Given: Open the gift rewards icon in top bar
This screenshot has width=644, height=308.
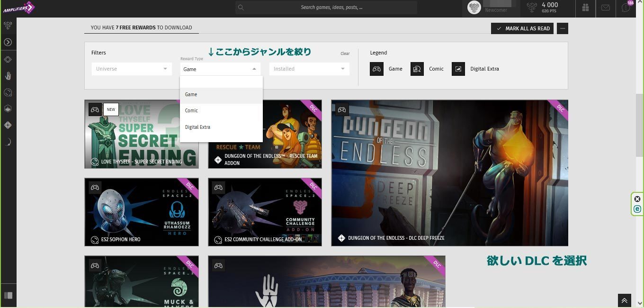Looking at the screenshot, I should [x=586, y=8].
